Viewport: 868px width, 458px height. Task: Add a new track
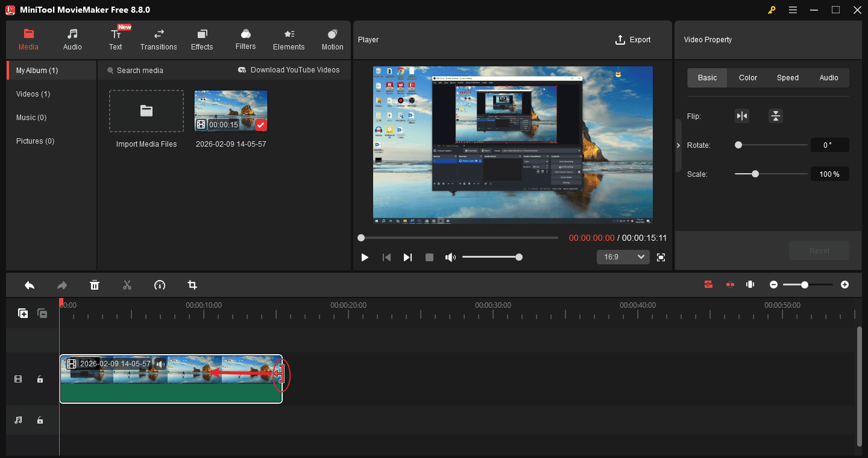pyautogui.click(x=23, y=313)
